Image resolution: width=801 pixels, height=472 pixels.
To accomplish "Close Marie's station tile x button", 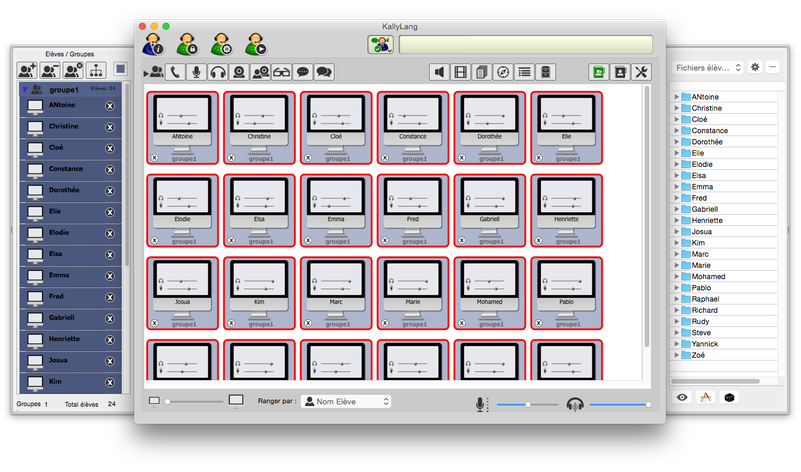I will [x=385, y=323].
